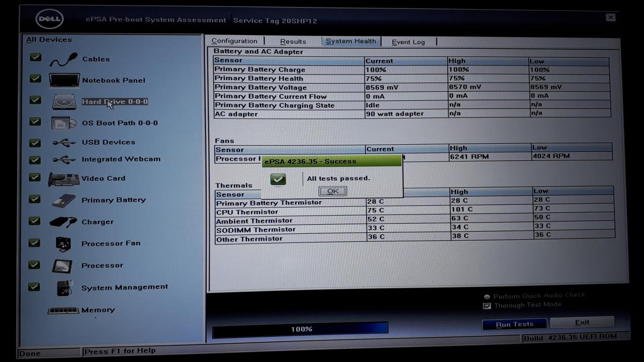This screenshot has width=644, height=362.
Task: Toggle the Primary Battery checkbox
Action: pyautogui.click(x=35, y=199)
